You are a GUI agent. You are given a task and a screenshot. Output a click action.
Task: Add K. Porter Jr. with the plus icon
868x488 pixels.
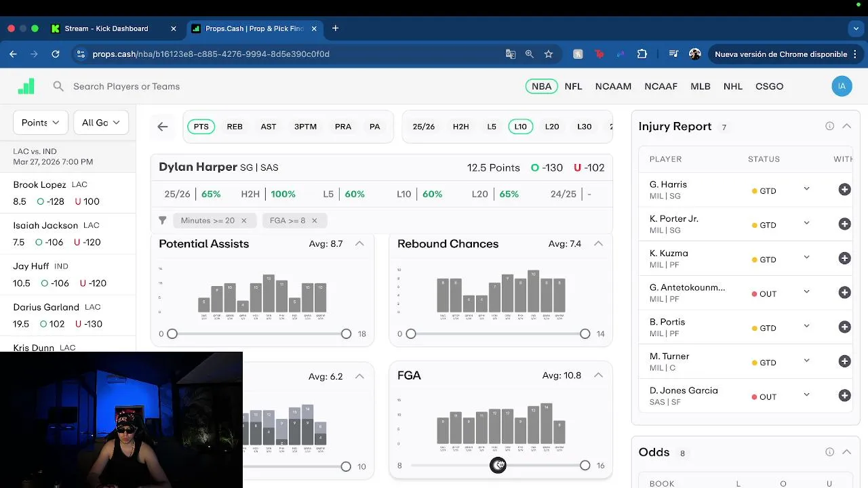pos(844,224)
